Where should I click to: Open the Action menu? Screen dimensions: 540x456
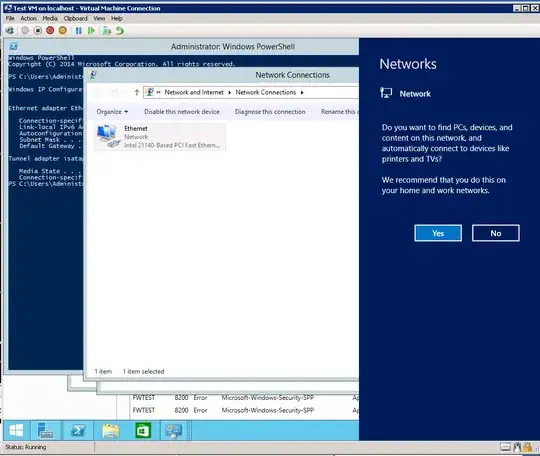28,18
